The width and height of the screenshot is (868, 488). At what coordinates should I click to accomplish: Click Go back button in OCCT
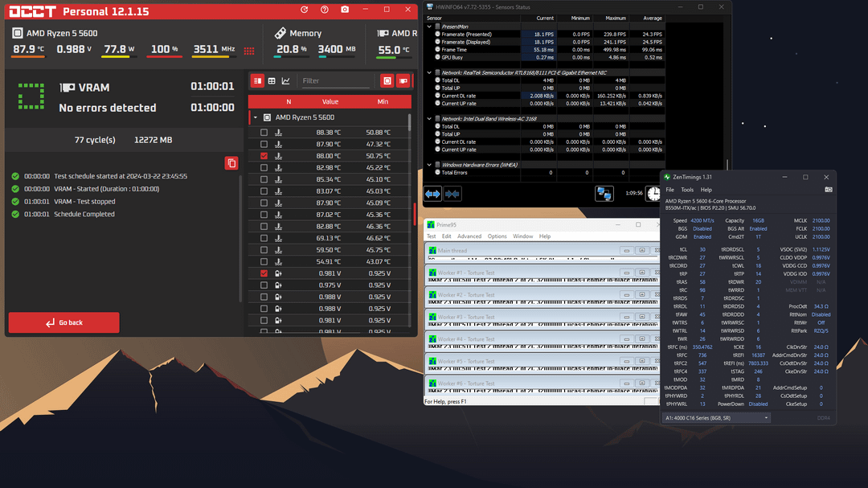(63, 322)
